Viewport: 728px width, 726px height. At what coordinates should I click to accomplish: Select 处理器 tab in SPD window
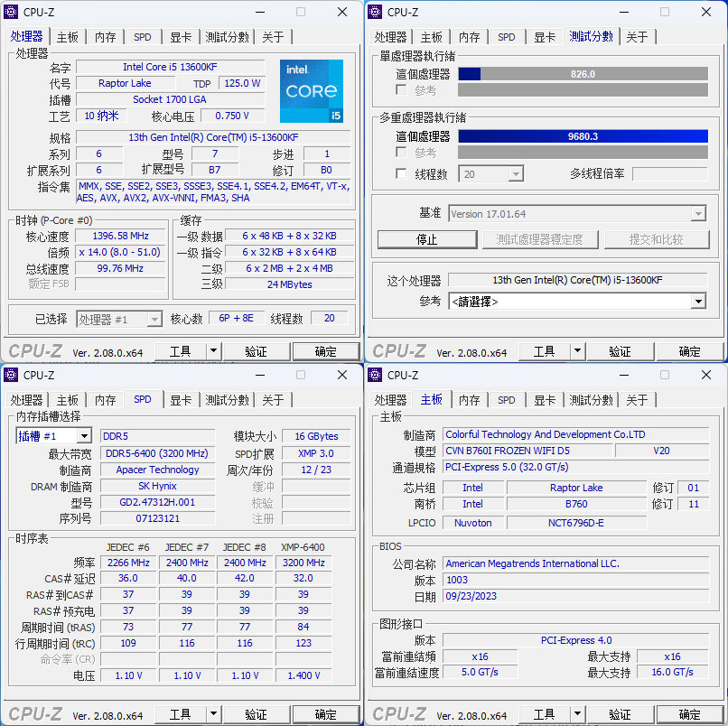coord(26,400)
